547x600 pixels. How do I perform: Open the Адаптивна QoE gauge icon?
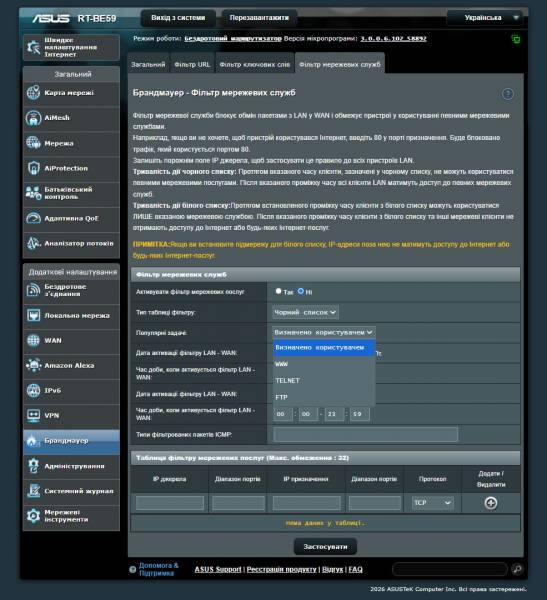point(33,218)
